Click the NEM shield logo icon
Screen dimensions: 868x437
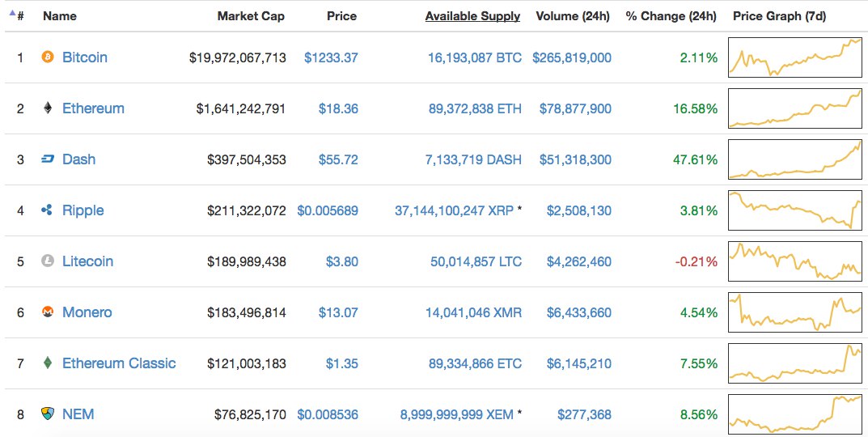click(x=49, y=414)
